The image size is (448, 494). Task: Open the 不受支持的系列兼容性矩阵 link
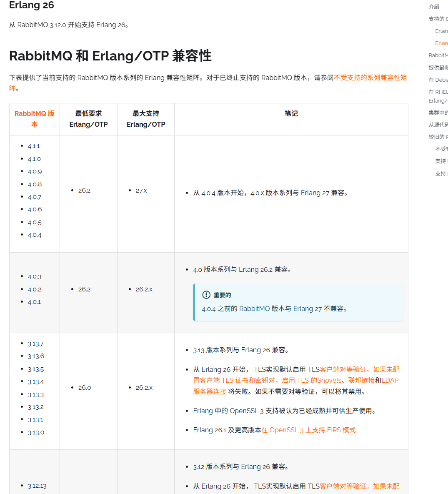coord(370,78)
